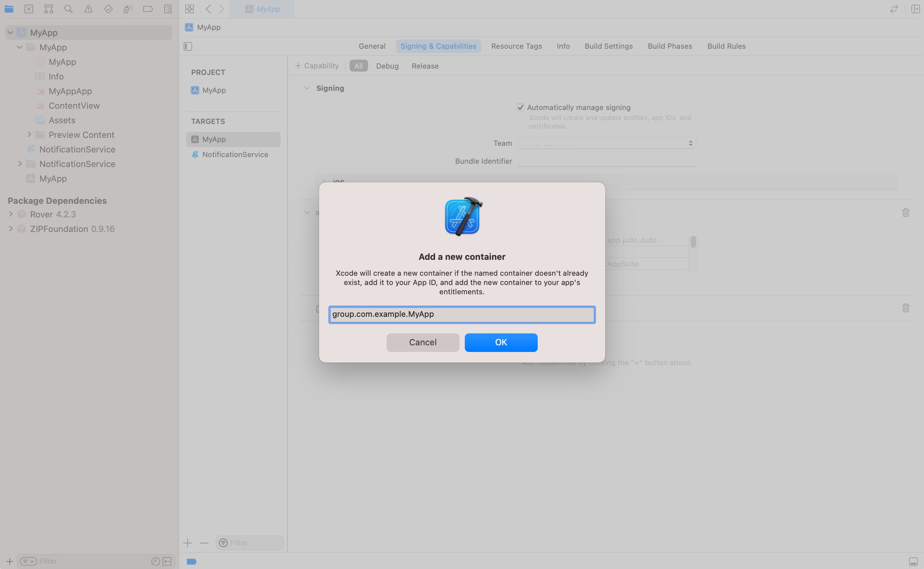This screenshot has height=569, width=924.
Task: Click the code review arrows icon
Action: coord(894,9)
